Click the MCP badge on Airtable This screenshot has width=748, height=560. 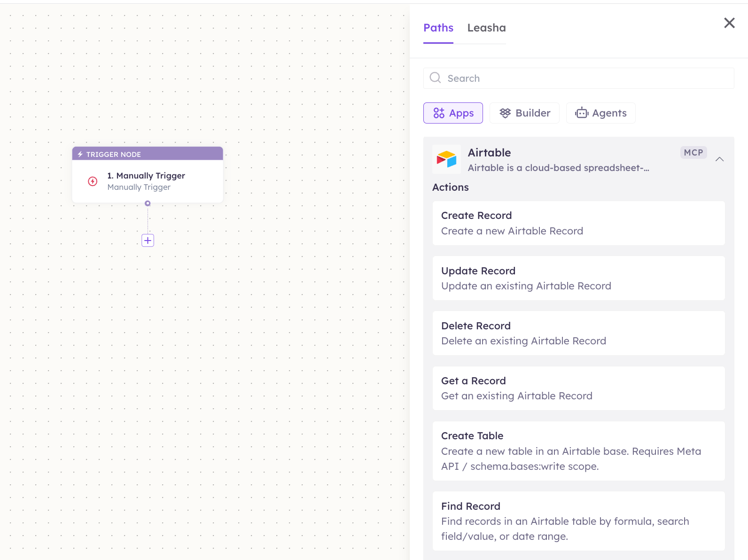click(x=693, y=153)
